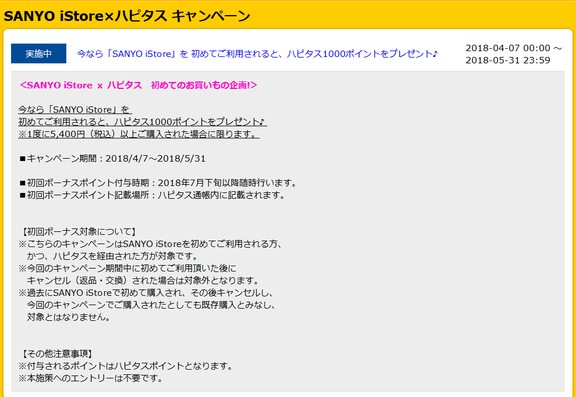Open the ハピタス1000ポイントをプレゼント campaign link
This screenshot has height=397, width=576.
point(257,54)
